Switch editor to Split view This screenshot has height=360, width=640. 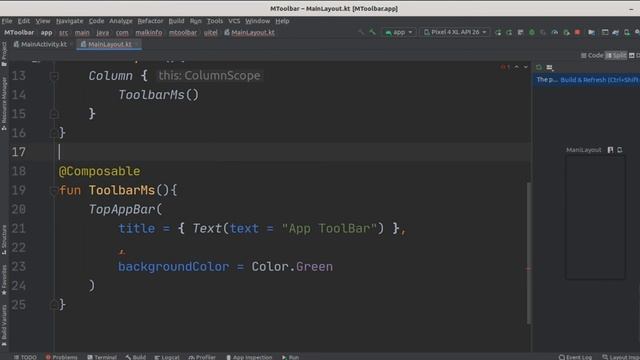(x=616, y=55)
